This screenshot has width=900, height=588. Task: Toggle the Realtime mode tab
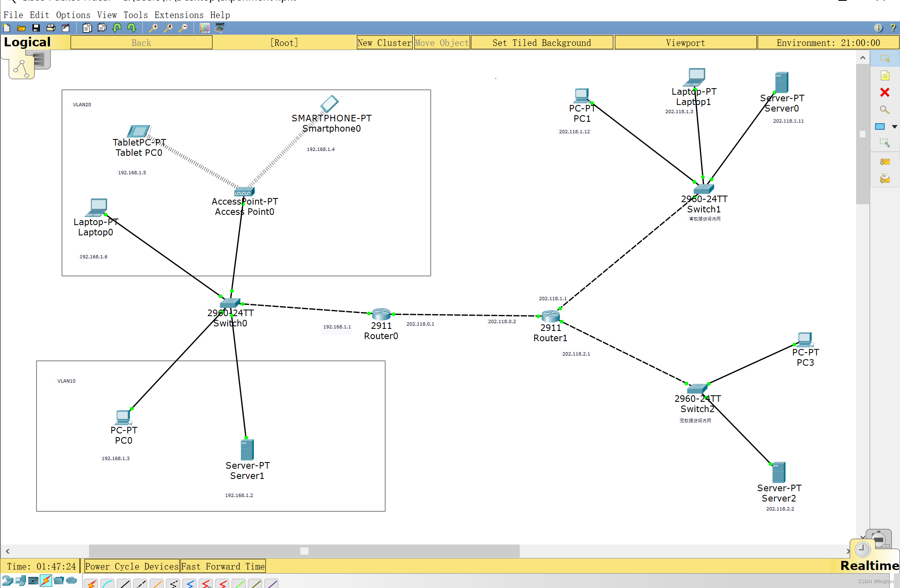[869, 566]
